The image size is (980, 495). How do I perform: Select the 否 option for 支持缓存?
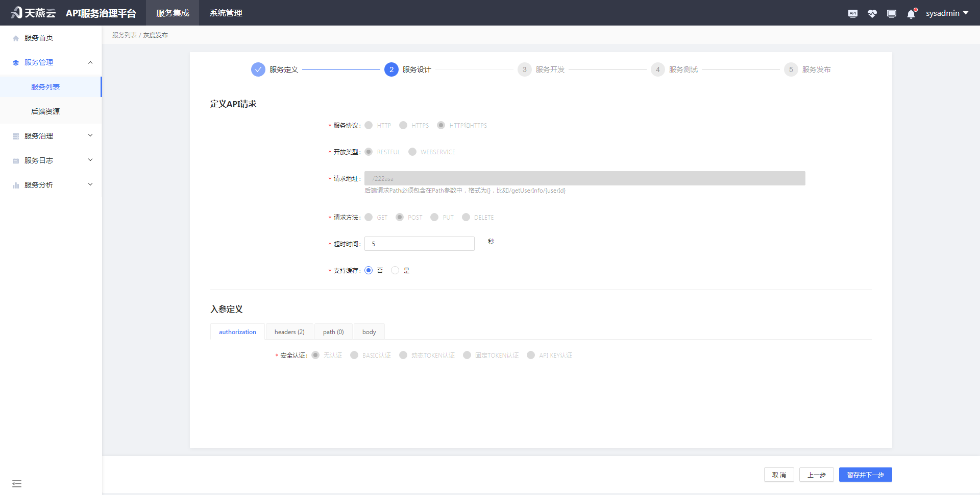(369, 270)
